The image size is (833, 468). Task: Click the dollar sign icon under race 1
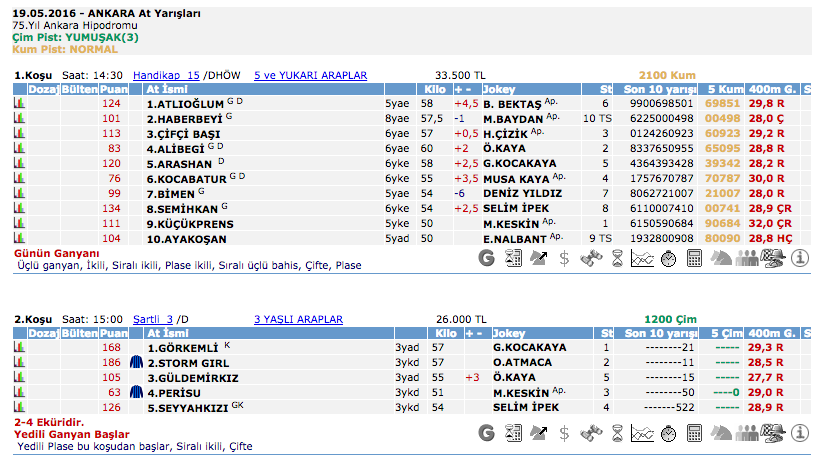click(565, 258)
